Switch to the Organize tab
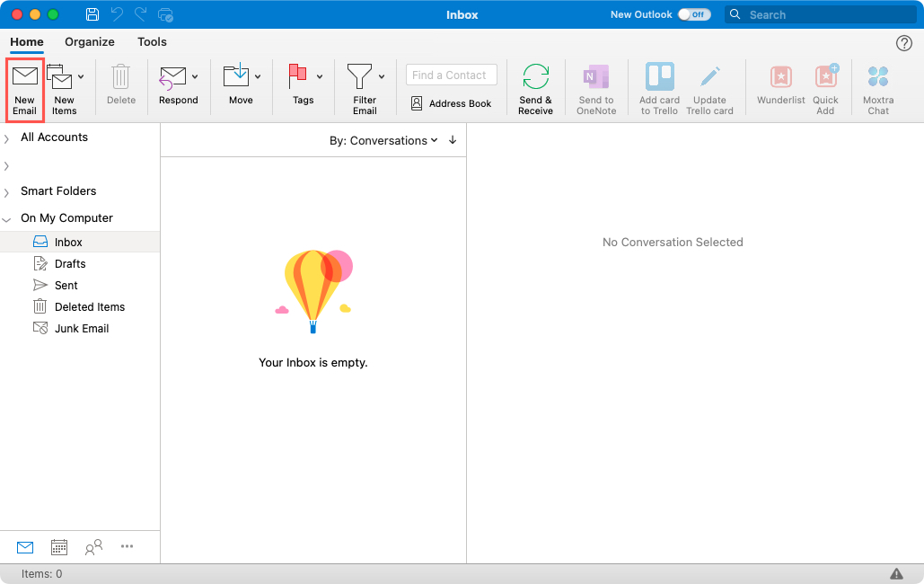 click(89, 42)
